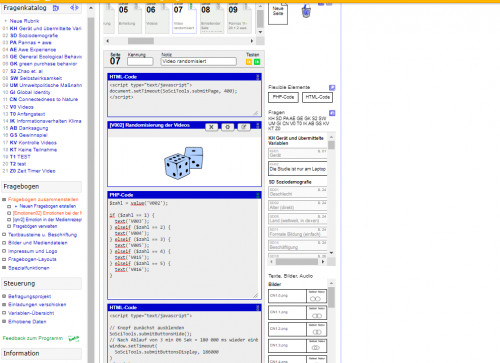Click the trash bin icon
This screenshot has height=363, width=500.
[x=306, y=11]
